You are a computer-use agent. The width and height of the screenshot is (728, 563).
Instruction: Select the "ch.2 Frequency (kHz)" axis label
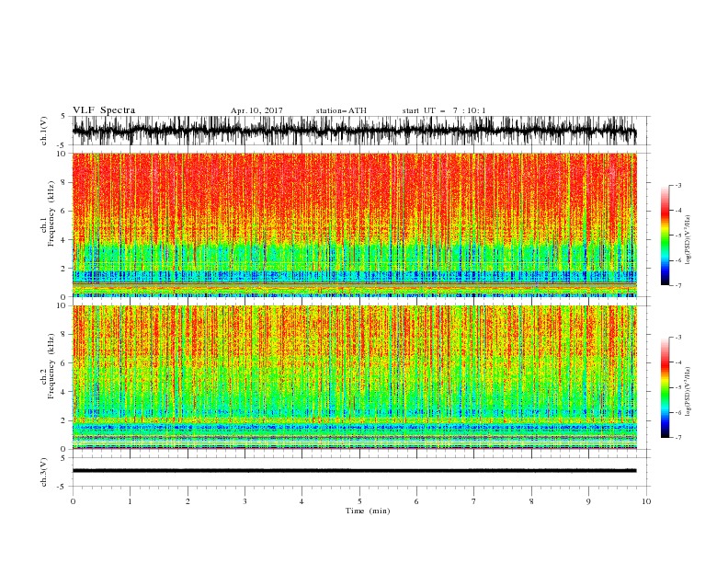48,366
